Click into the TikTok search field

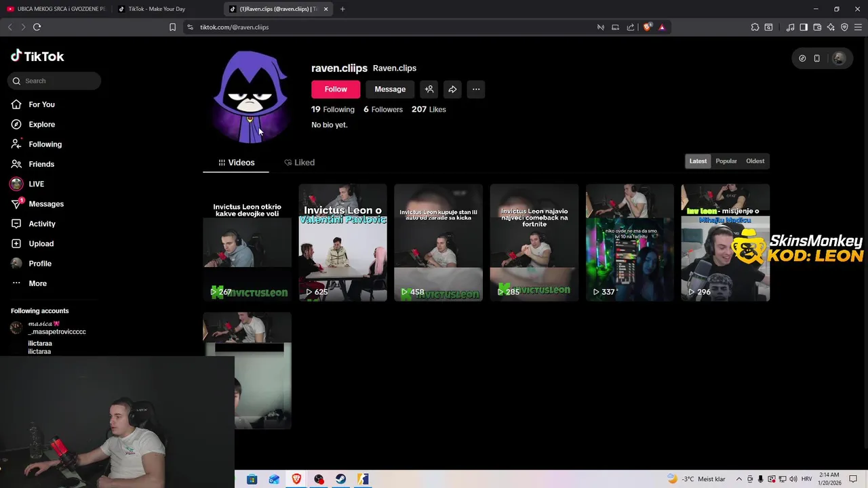pyautogui.click(x=54, y=81)
